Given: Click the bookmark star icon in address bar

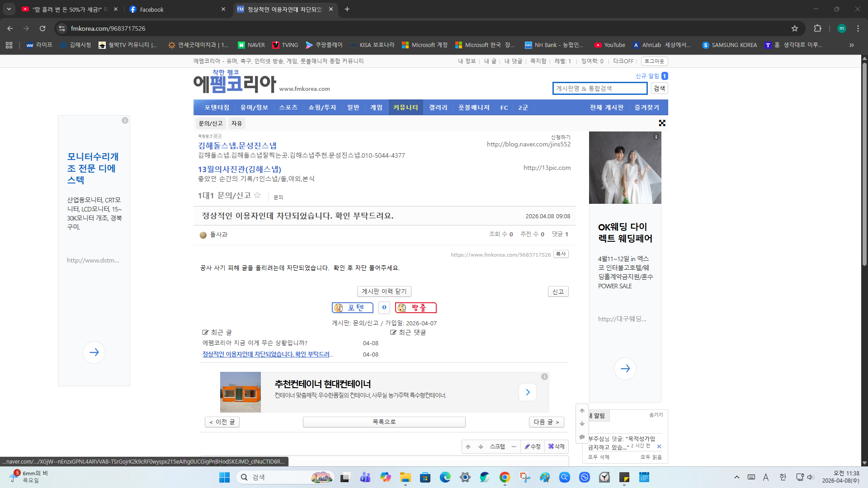Looking at the screenshot, I should tap(795, 28).
